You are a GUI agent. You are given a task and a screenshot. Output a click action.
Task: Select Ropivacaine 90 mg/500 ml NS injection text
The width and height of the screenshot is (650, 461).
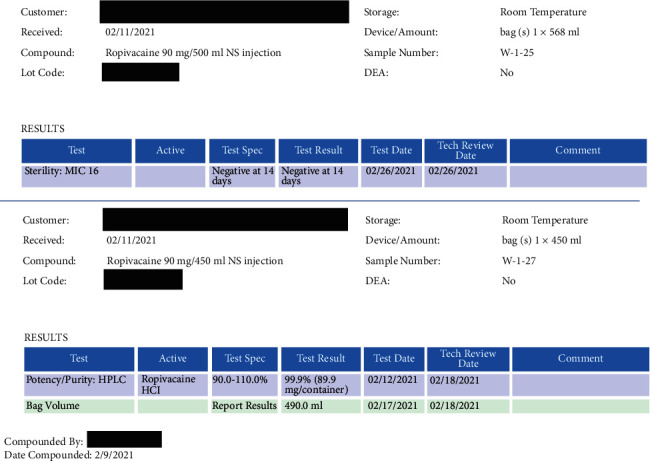click(x=193, y=52)
